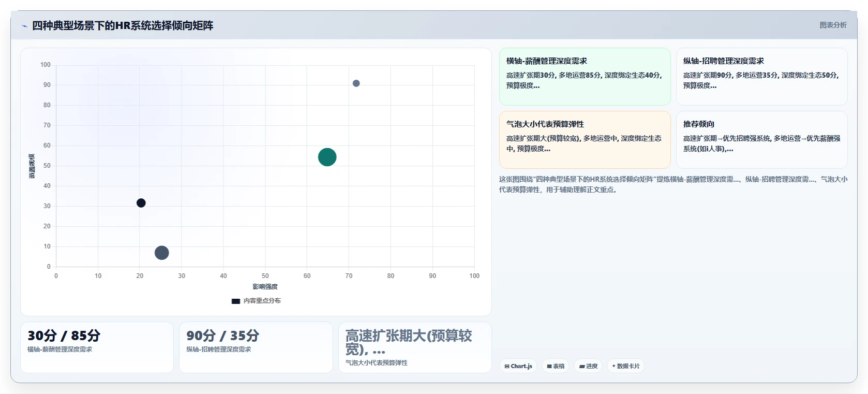
Task: Open the 纵轴-招聘管理深度需求 card
Action: [x=761, y=77]
